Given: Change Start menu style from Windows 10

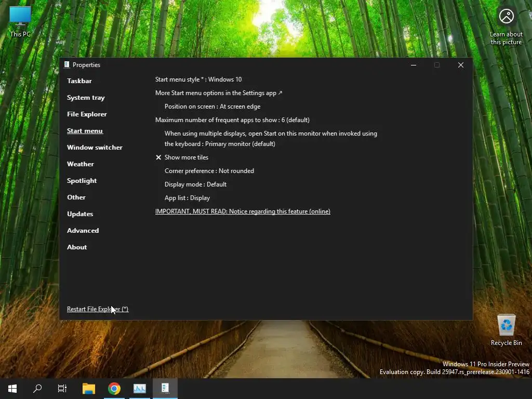Looking at the screenshot, I should (x=198, y=79).
